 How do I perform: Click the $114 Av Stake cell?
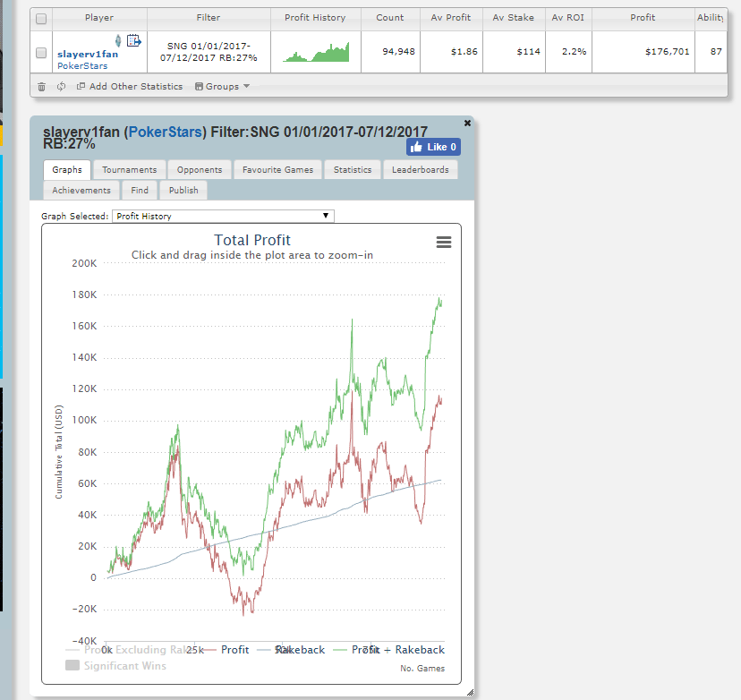tap(514, 52)
